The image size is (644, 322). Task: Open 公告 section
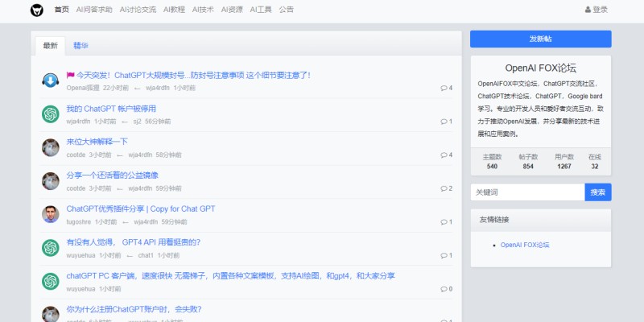tap(287, 10)
